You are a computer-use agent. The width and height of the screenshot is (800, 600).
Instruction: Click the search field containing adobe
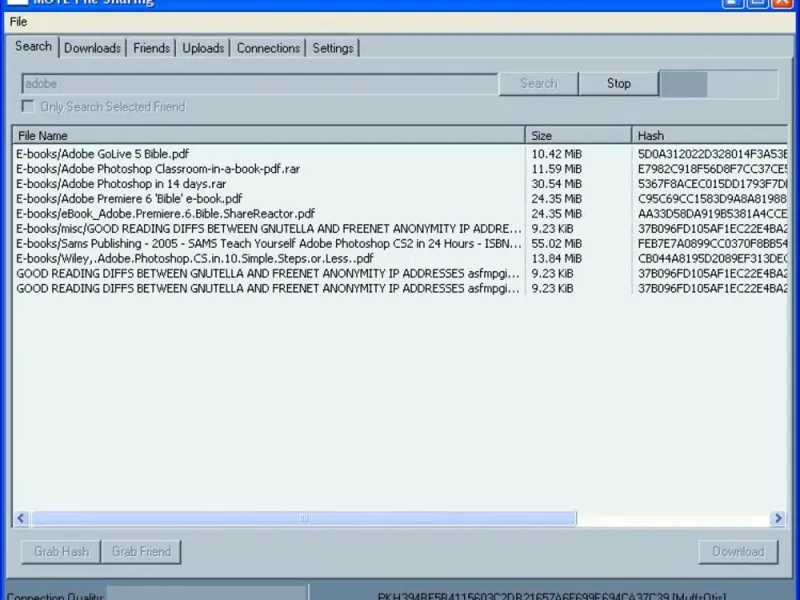click(260, 84)
